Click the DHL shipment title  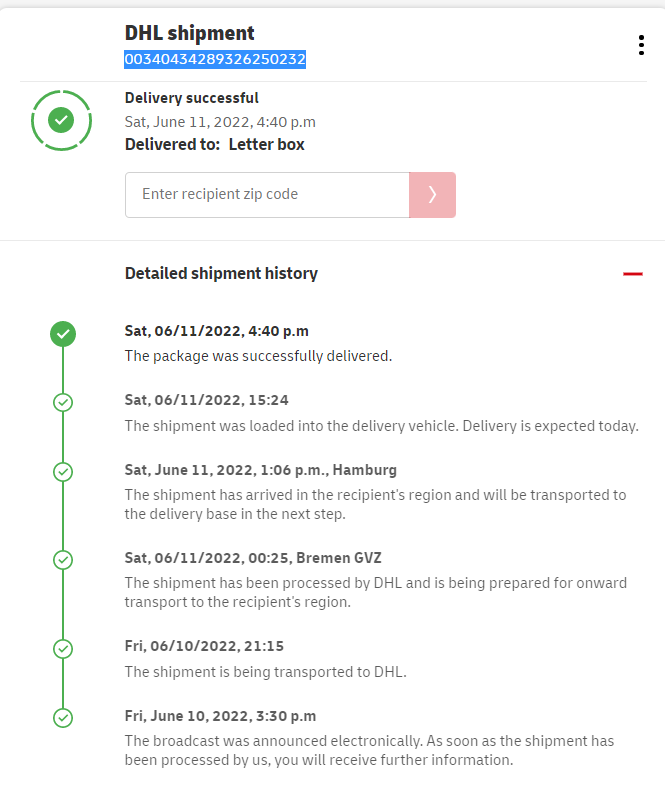pyautogui.click(x=190, y=34)
